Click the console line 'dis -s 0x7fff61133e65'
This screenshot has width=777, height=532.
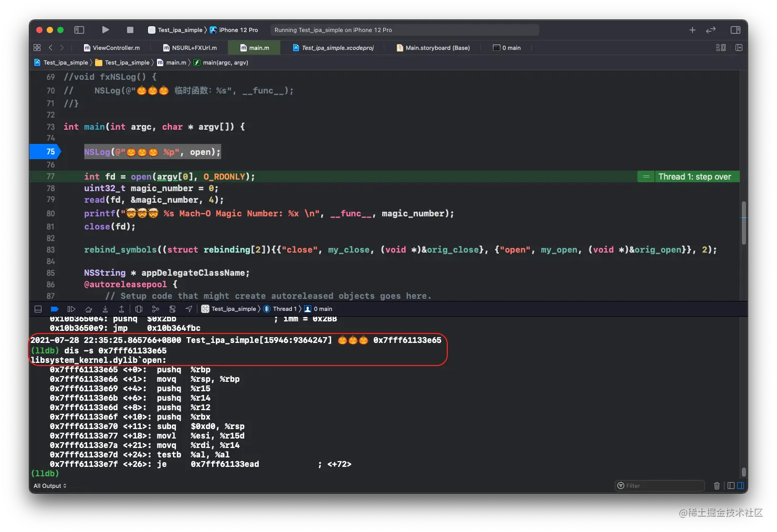115,351
